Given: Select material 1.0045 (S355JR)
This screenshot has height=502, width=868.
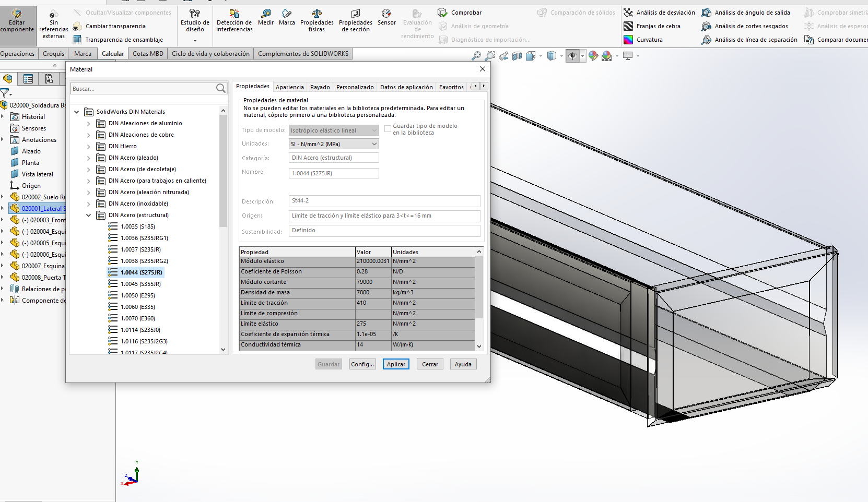Looking at the screenshot, I should pos(135,284).
